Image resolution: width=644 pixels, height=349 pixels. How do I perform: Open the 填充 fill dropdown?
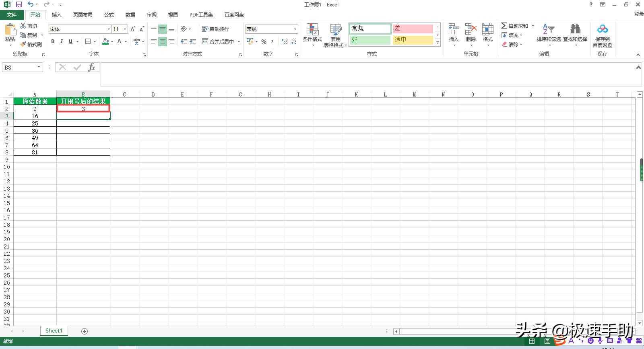click(x=512, y=35)
